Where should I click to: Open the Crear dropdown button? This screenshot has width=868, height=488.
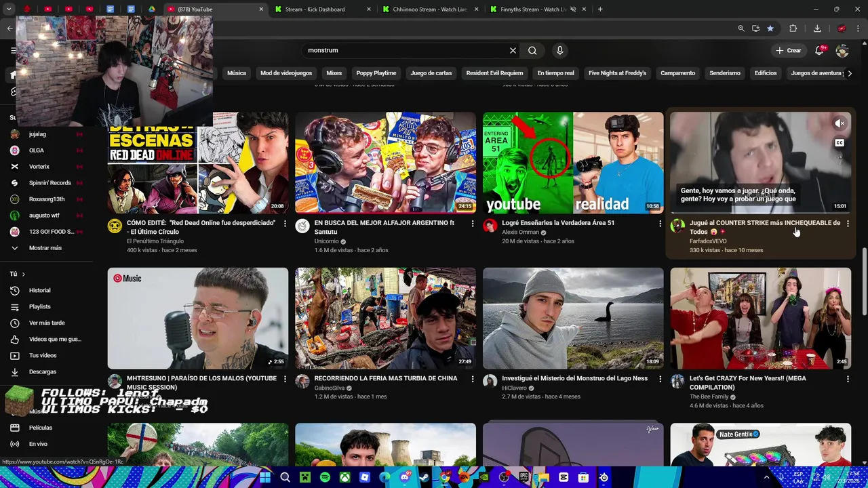(789, 50)
